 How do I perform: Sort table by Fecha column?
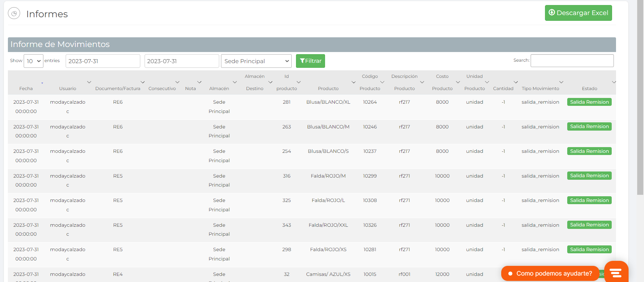[x=26, y=89]
